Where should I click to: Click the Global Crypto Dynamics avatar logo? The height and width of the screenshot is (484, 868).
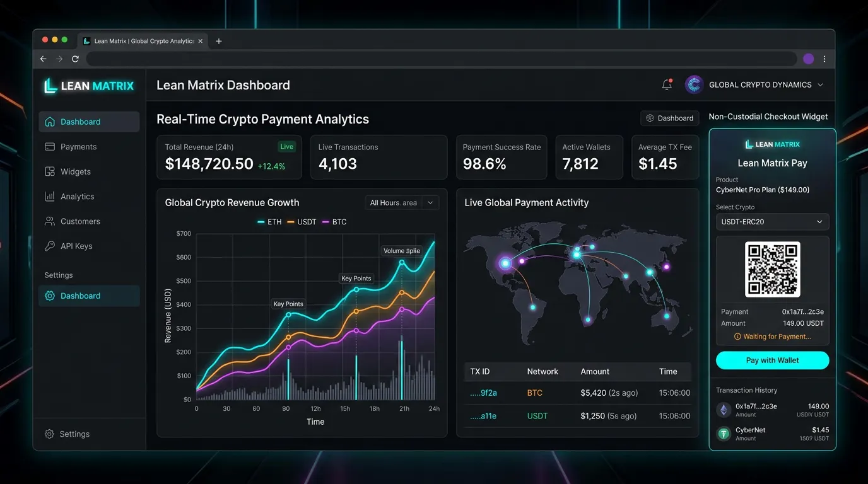tap(694, 84)
